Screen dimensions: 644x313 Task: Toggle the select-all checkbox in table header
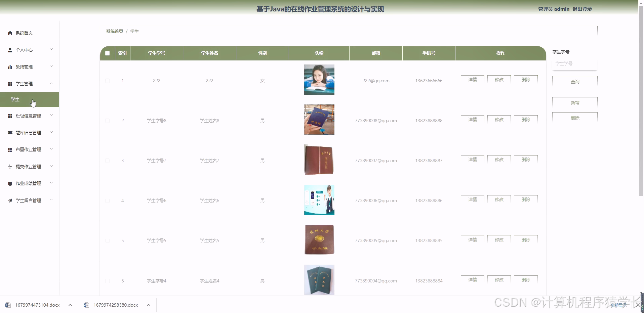[x=107, y=53]
